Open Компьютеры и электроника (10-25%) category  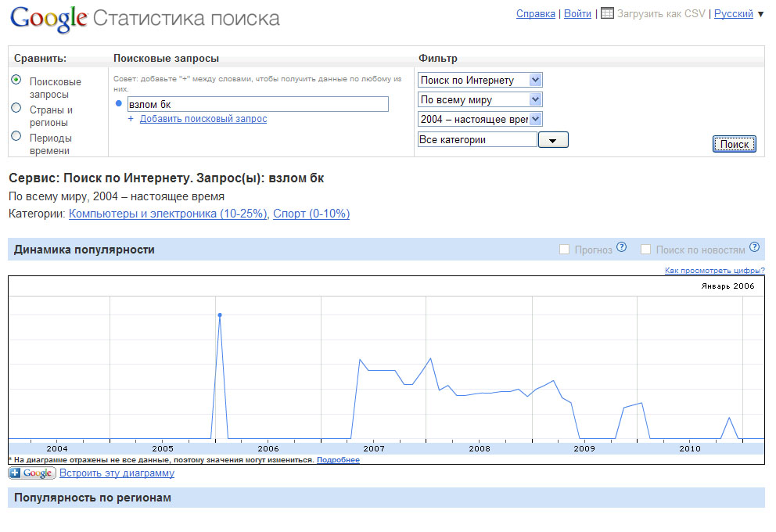(167, 214)
